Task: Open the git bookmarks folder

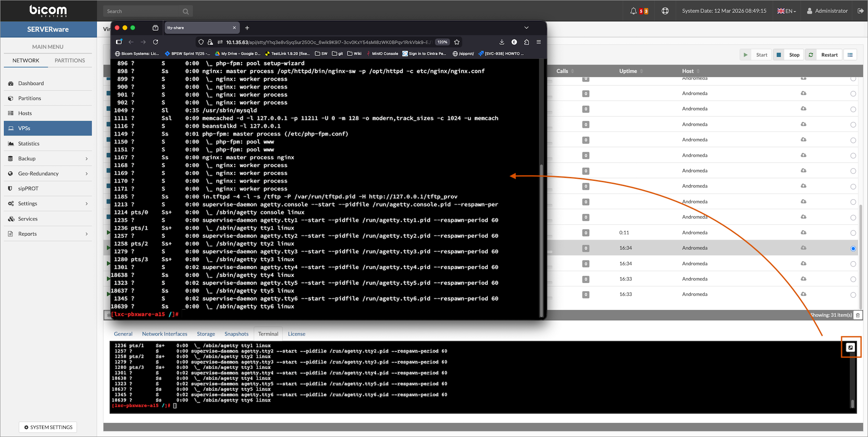Action: (338, 54)
